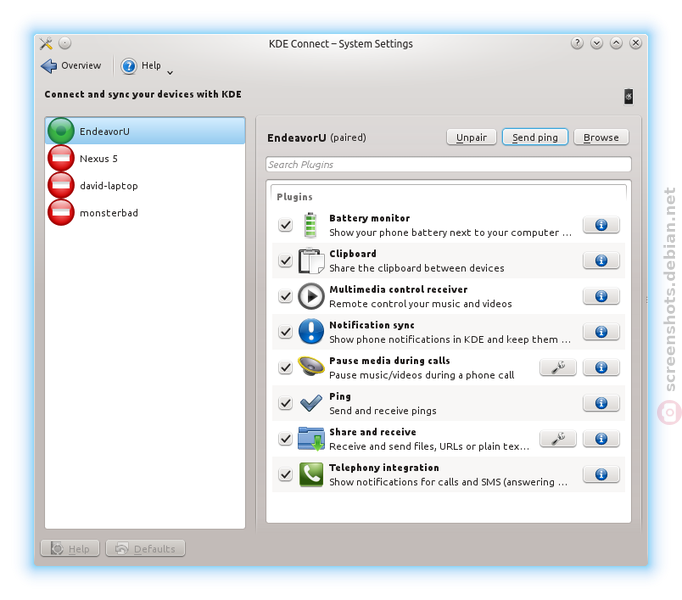Viewport: 682px width, 600px height.
Task: Click 'Send and receive pings' text
Action: tap(383, 411)
